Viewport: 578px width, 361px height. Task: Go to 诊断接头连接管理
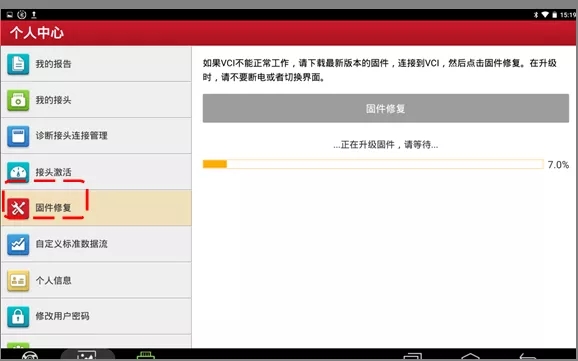coord(96,136)
